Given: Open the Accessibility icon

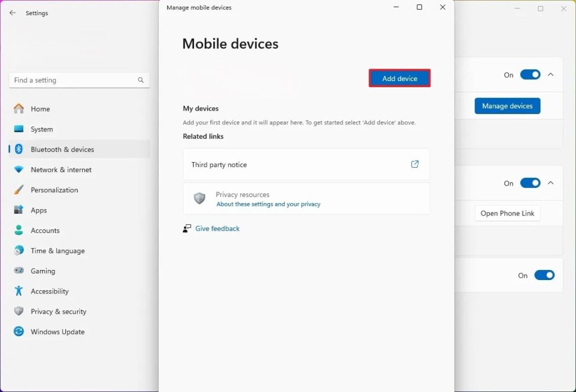Looking at the screenshot, I should (19, 291).
